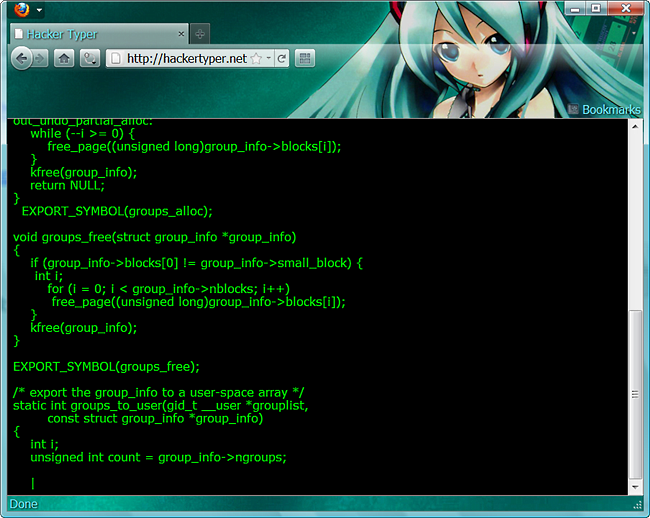Click the resize grip in status bar
The image size is (650, 518).
coord(638,505)
